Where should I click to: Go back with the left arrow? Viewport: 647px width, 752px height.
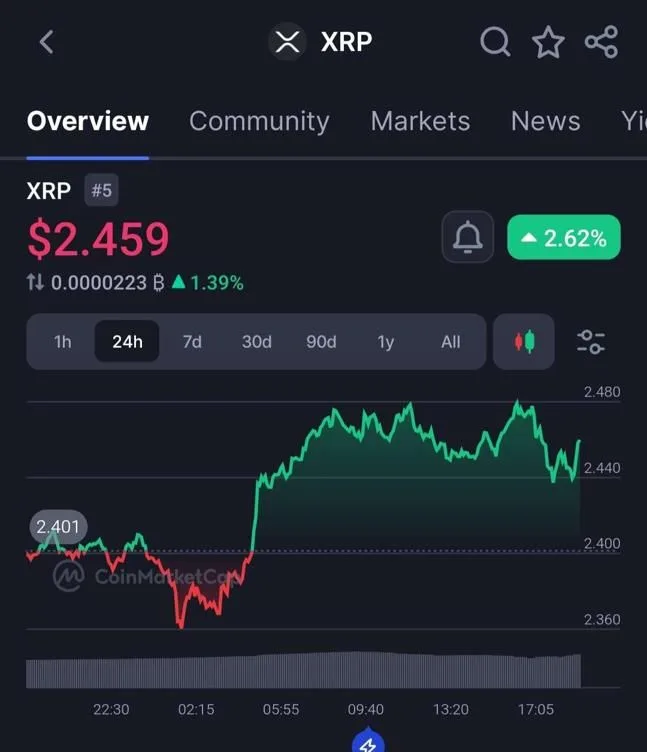46,42
